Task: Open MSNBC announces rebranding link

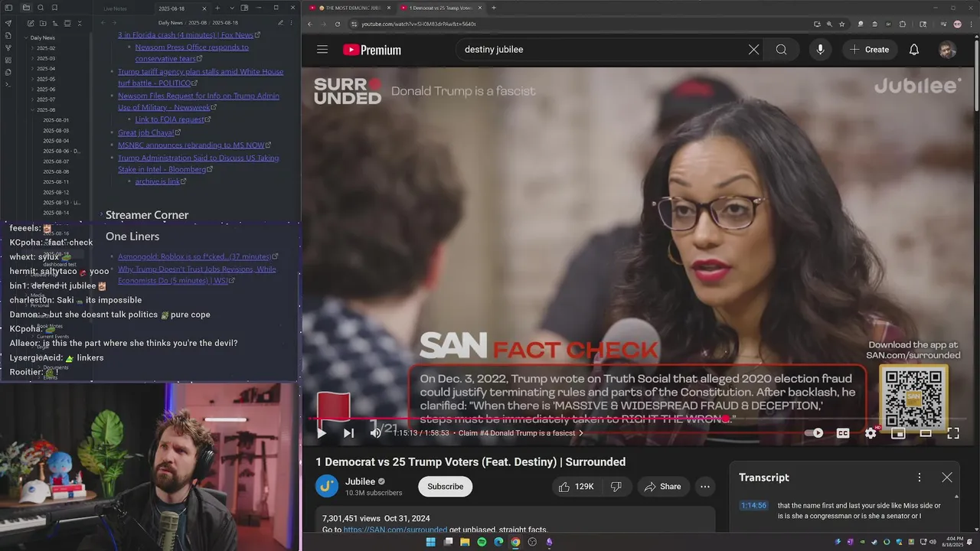Action: [x=191, y=145]
